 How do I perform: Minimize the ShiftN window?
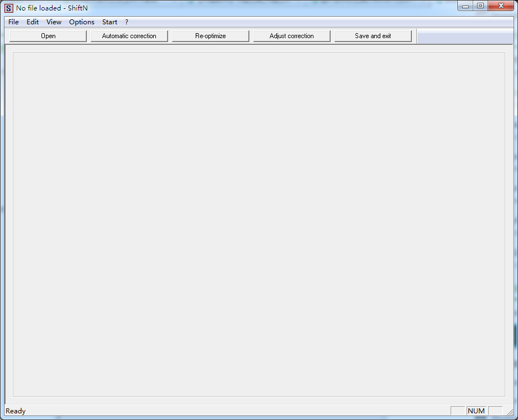pos(465,6)
